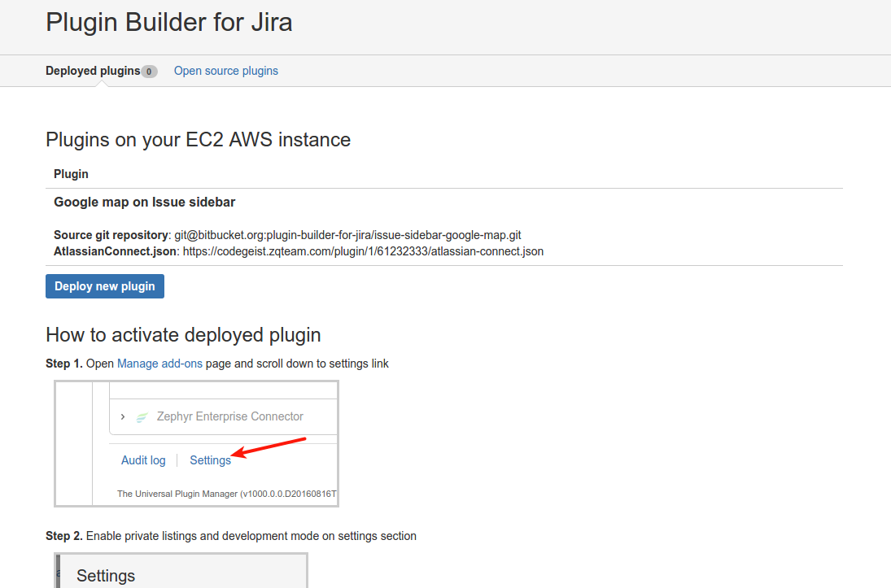
Task: Open the Deployed plugins tab
Action: click(x=94, y=71)
